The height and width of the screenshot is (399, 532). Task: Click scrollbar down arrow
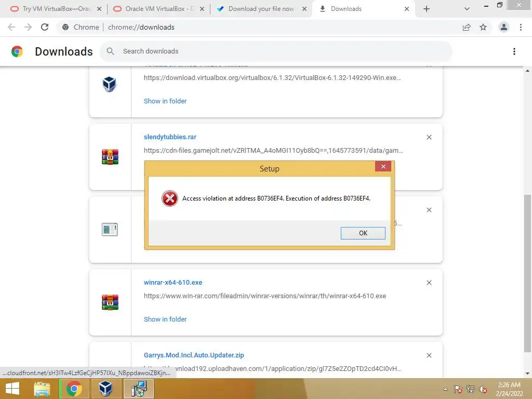click(x=527, y=374)
